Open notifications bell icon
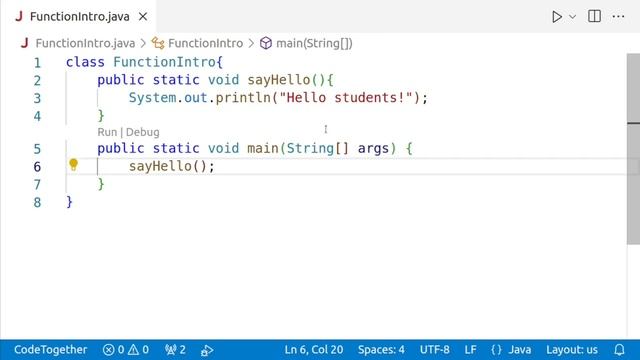This screenshot has width=640, height=360. click(619, 350)
